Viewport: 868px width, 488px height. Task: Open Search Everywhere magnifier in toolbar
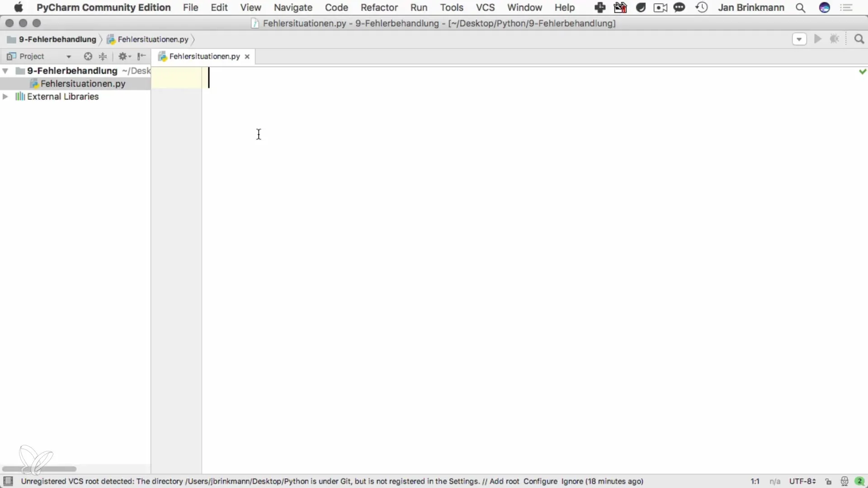point(859,39)
